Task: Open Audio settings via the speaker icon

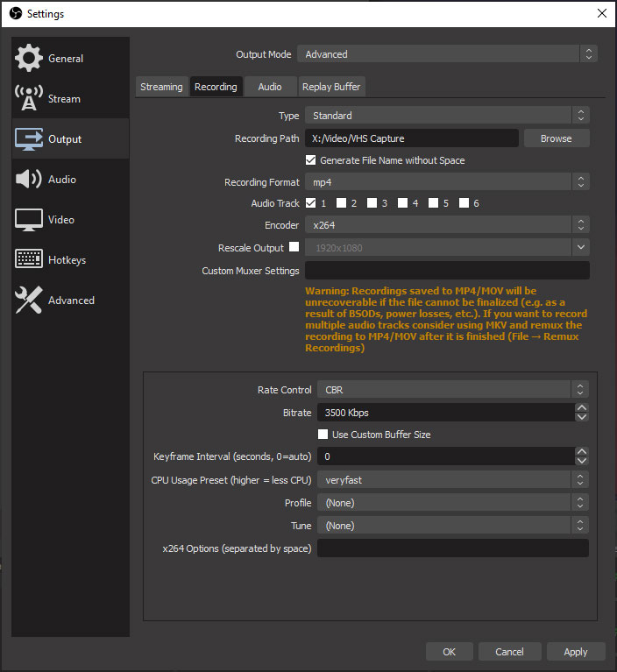Action: pos(29,180)
